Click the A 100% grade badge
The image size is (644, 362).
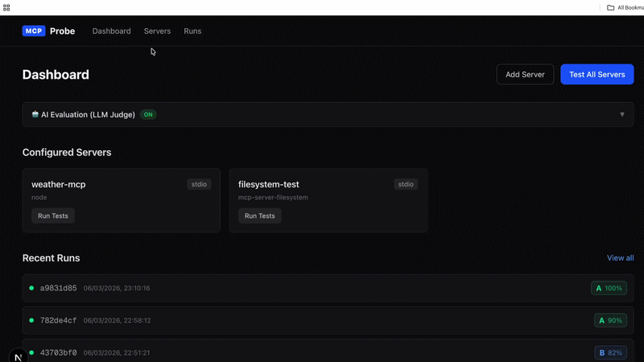tap(609, 288)
